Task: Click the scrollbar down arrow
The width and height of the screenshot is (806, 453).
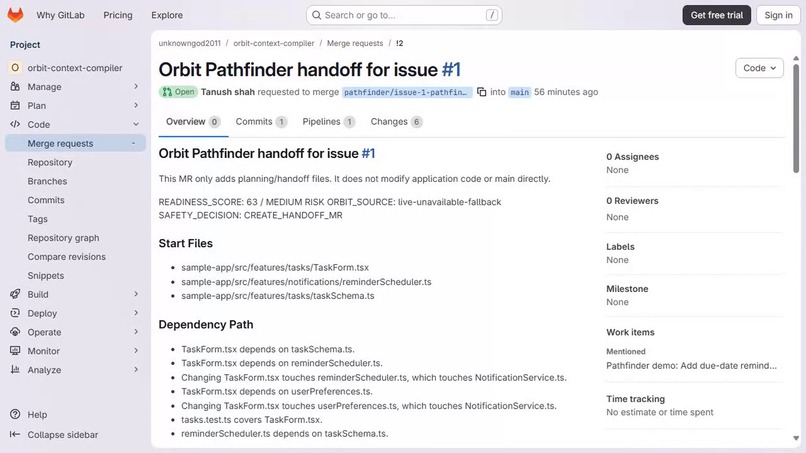Action: point(796,438)
